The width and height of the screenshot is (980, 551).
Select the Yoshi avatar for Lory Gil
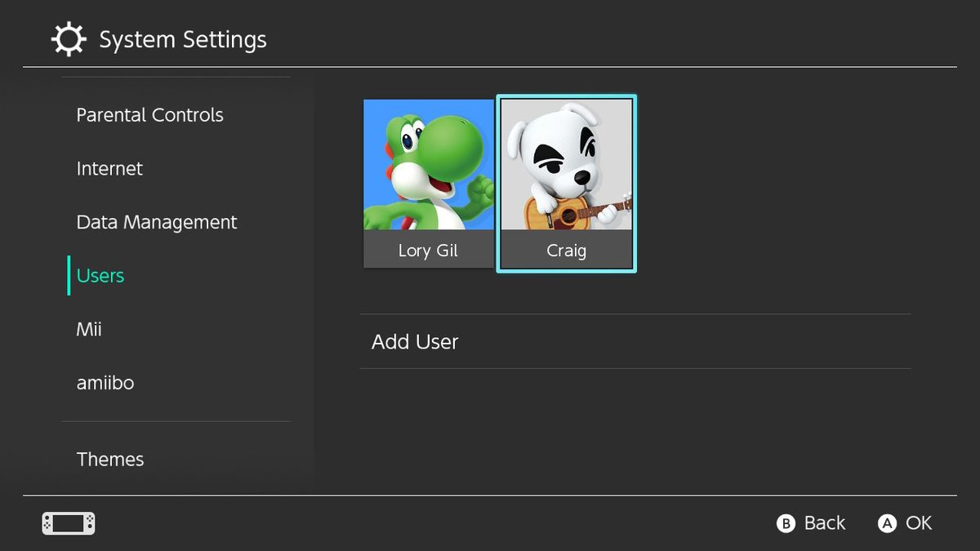429,163
